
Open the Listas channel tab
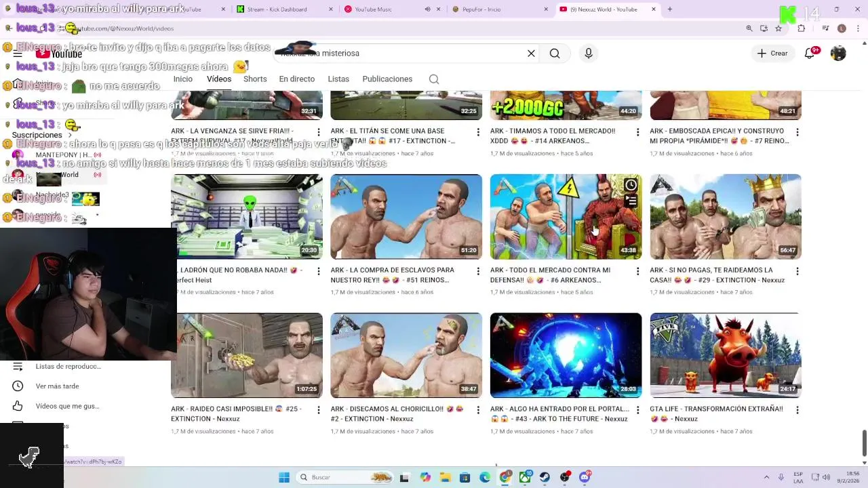(x=338, y=79)
